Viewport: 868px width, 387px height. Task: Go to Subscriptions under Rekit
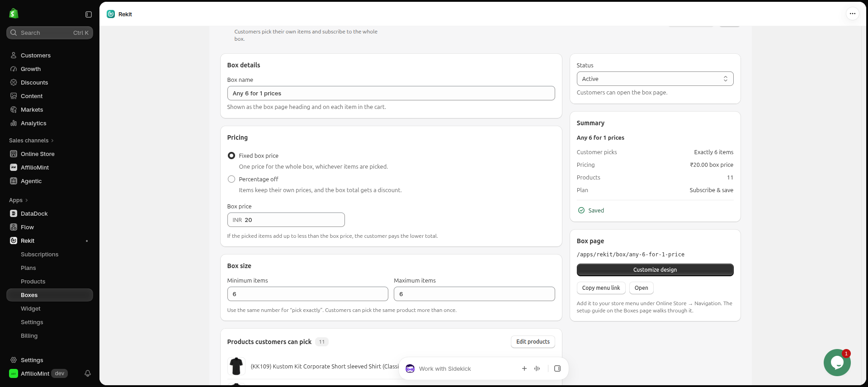click(x=40, y=255)
